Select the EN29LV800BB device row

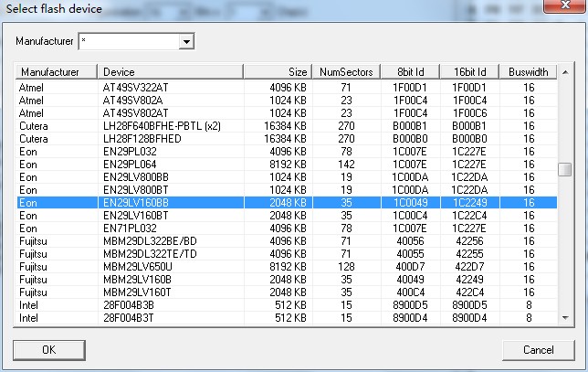point(287,176)
